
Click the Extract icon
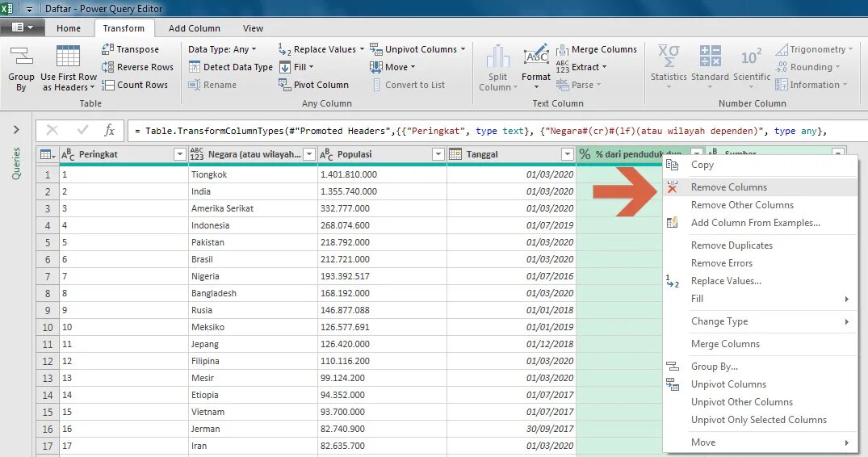[563, 67]
